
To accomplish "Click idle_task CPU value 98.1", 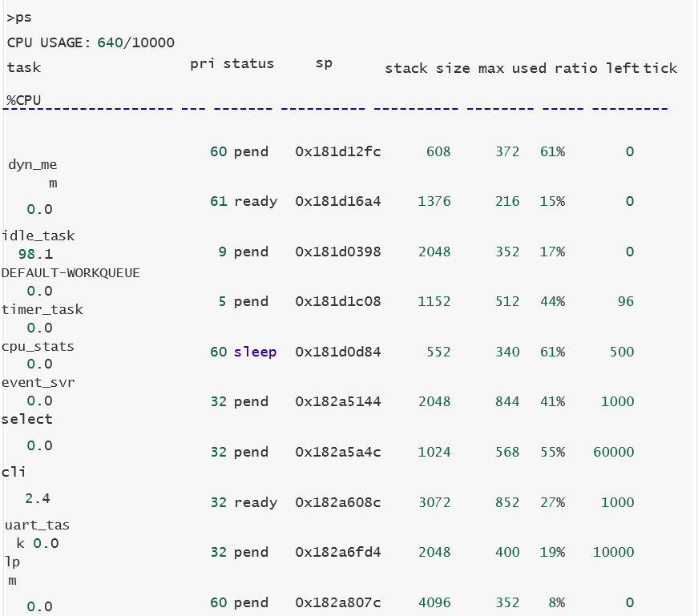I will tap(35, 254).
